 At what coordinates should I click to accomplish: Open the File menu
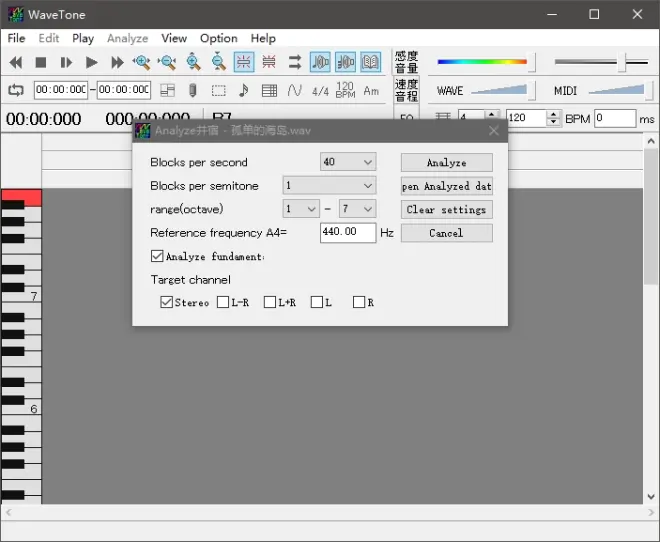coord(16,38)
